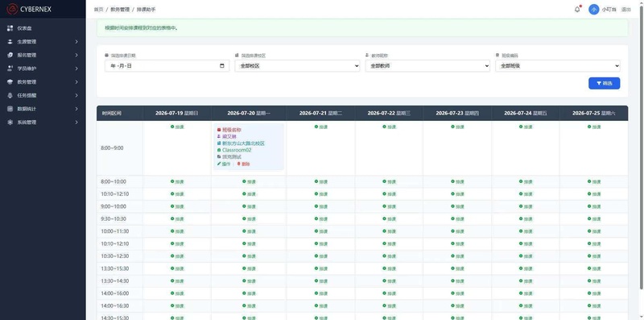Open the 全部校区 campus dropdown
Screen dimensions: 644x320
[297, 66]
